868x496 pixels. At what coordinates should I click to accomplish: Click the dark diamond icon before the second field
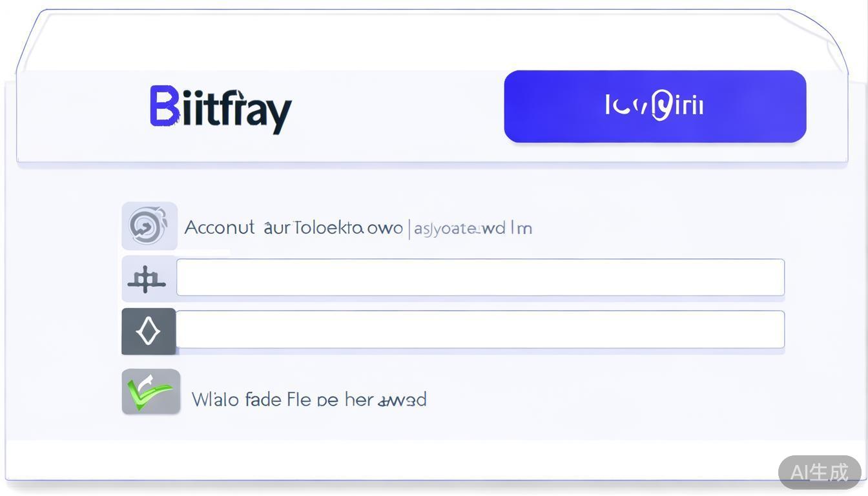click(149, 331)
